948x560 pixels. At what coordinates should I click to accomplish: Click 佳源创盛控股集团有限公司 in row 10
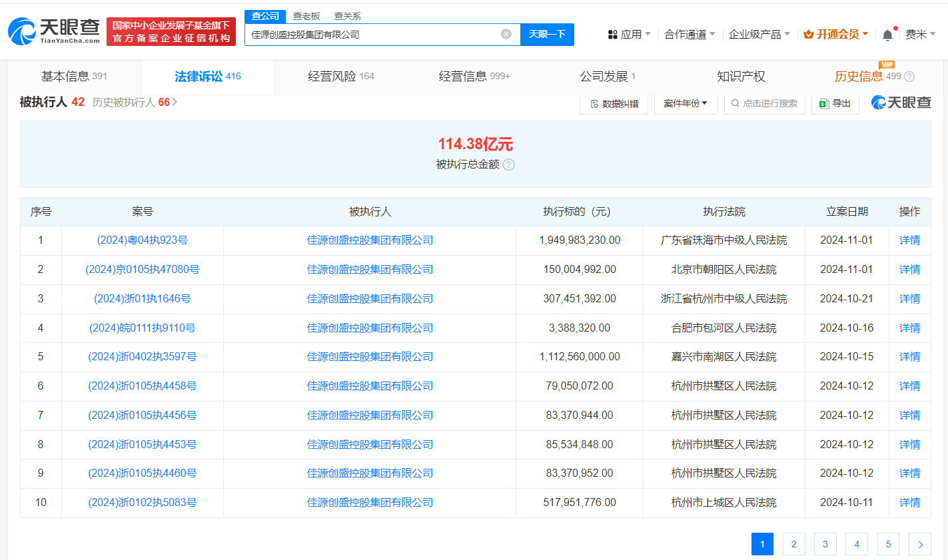click(x=370, y=503)
